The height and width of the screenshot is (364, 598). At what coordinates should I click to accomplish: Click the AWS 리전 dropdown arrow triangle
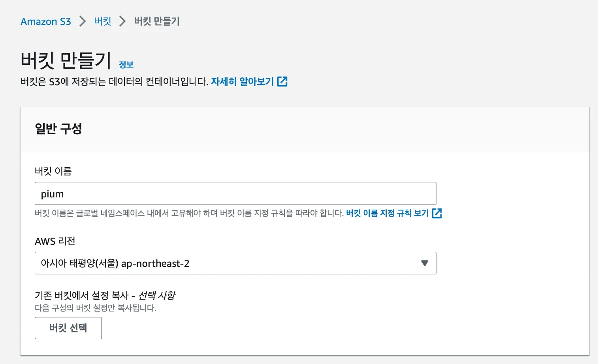[425, 263]
